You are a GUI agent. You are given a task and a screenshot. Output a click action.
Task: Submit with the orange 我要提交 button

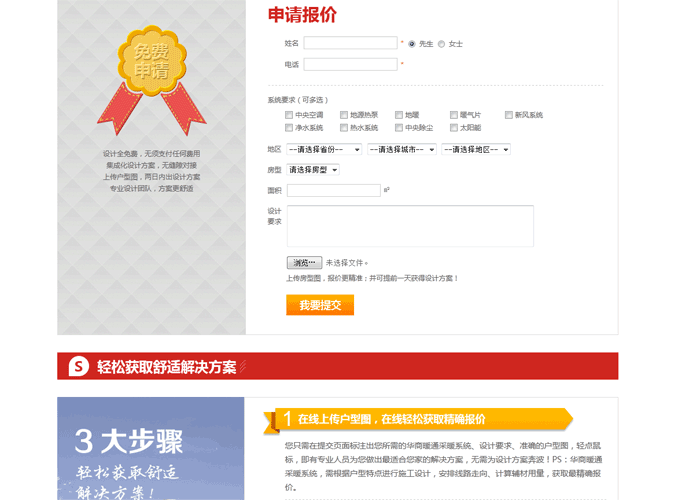tap(320, 305)
